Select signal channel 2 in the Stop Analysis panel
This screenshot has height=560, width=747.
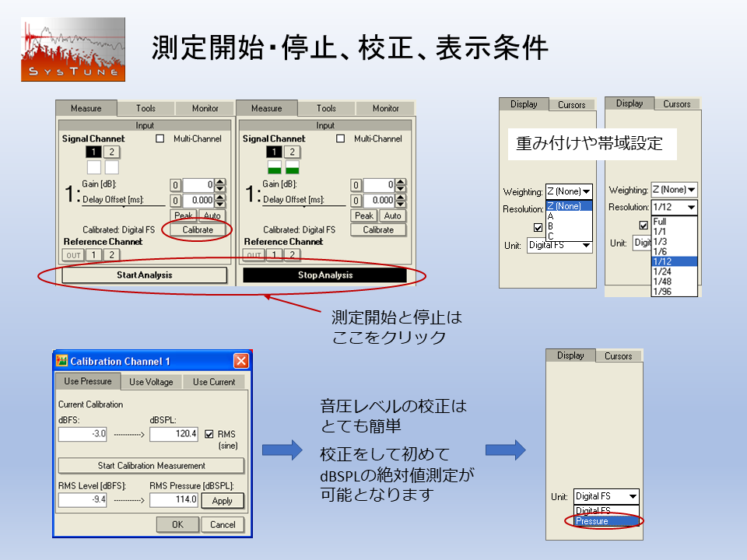[x=292, y=152]
